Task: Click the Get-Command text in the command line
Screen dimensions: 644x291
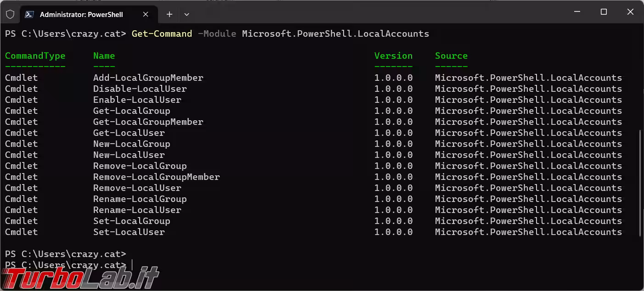Action: tap(162, 34)
